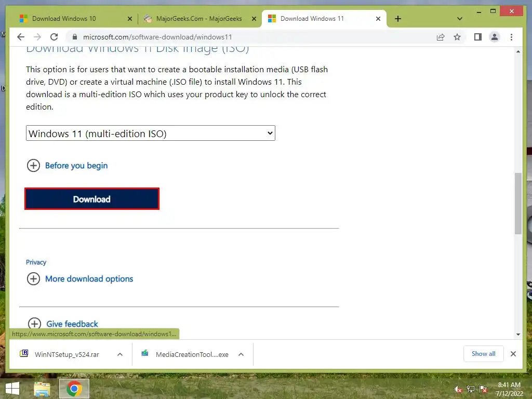This screenshot has height=399, width=532.
Task: Open the Action Center flag icon
Action: coord(483,389)
